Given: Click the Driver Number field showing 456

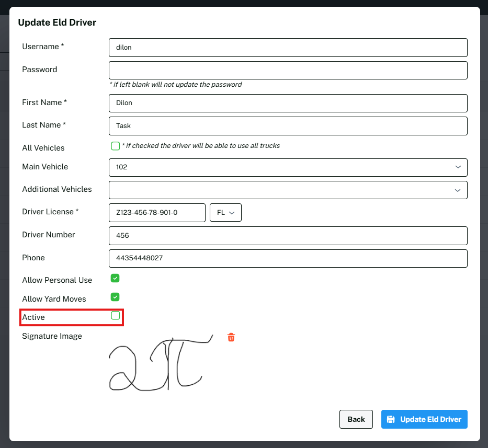Looking at the screenshot, I should pyautogui.click(x=288, y=236).
